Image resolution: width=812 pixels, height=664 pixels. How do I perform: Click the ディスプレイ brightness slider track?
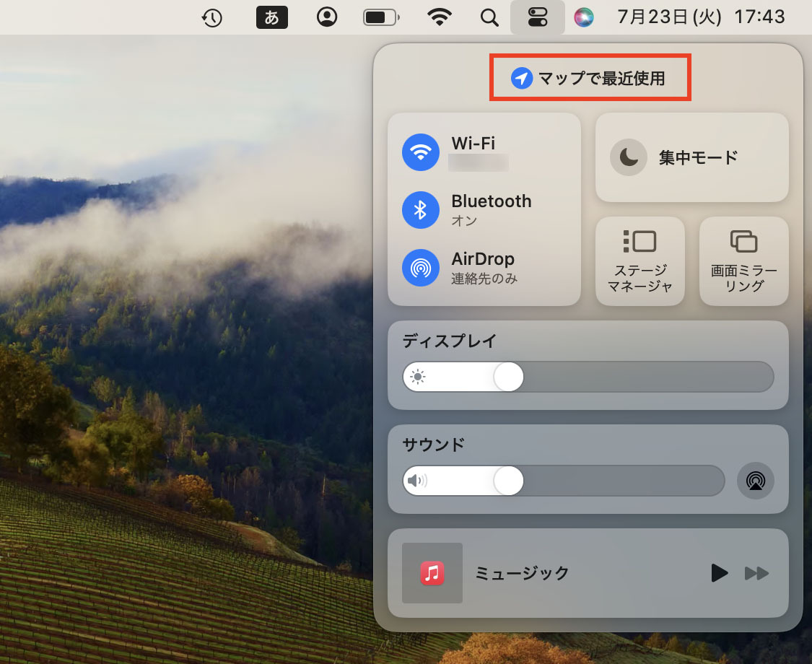588,377
